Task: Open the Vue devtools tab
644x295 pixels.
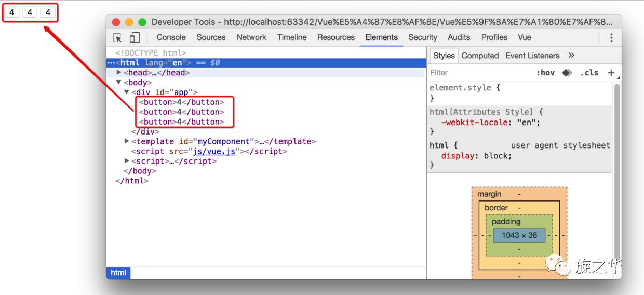Action: (x=525, y=37)
